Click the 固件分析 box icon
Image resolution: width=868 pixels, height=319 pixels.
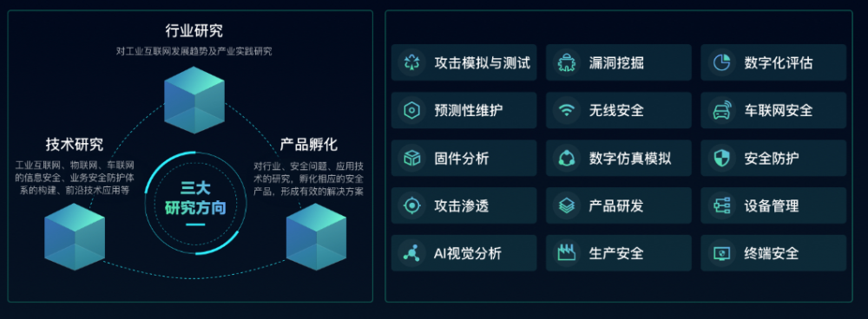point(411,158)
